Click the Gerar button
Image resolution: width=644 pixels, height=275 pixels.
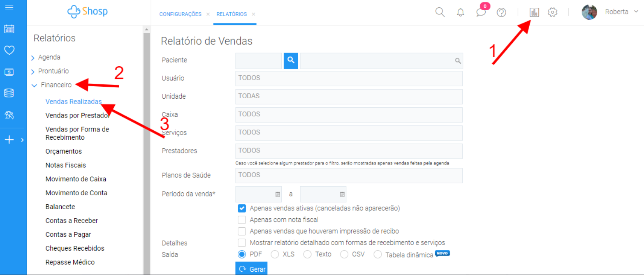[251, 269]
